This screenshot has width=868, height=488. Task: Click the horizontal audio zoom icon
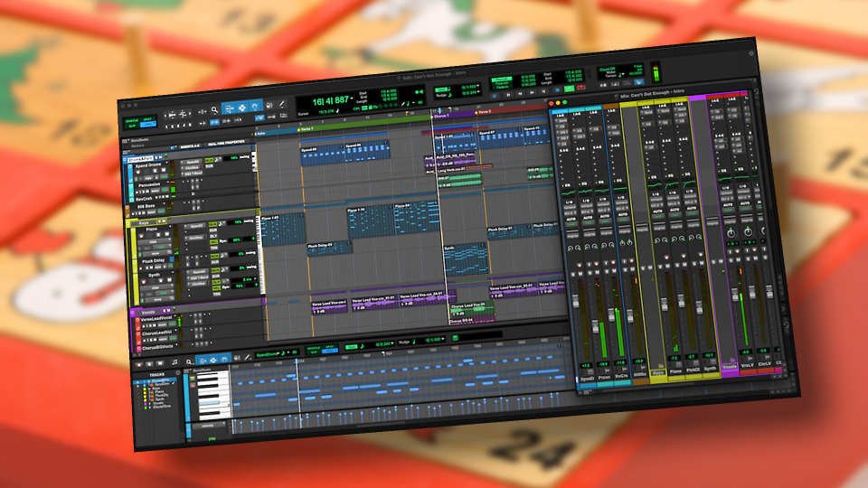(x=172, y=115)
